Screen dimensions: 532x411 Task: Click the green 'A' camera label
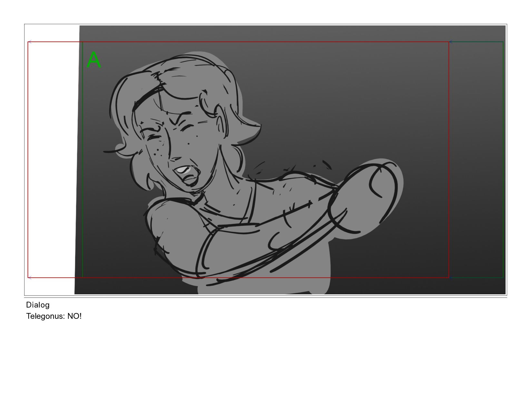coord(94,60)
